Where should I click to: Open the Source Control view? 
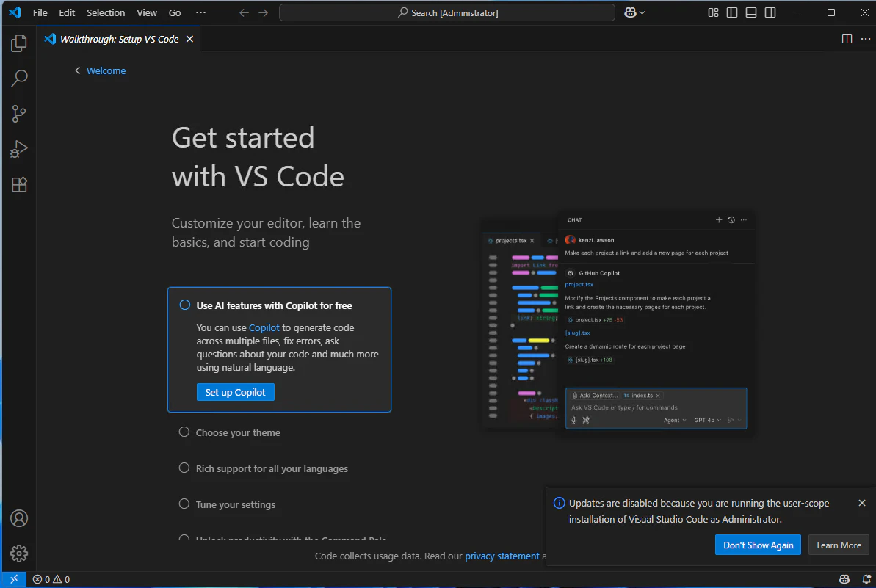click(19, 114)
